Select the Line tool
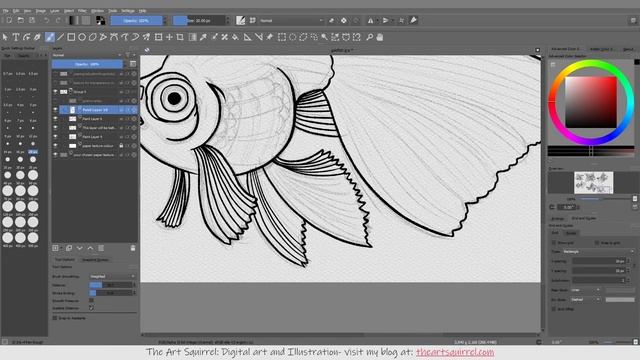The width and height of the screenshot is (640, 360). tap(60, 37)
